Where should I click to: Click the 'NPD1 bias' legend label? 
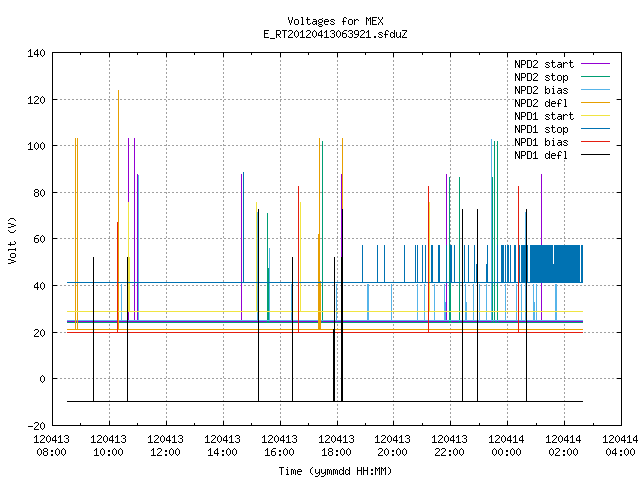point(541,142)
